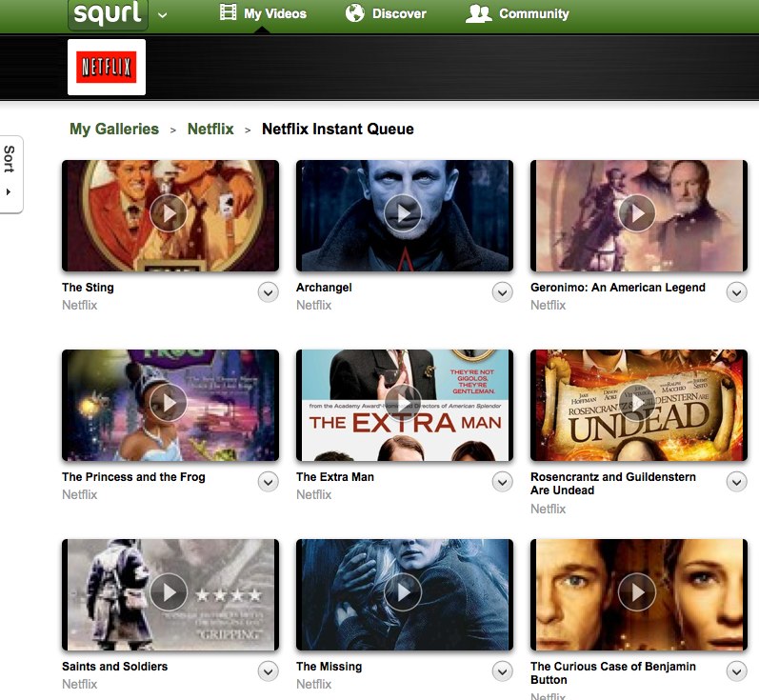759x700 pixels.
Task: Click Netflix label under The Missing
Action: (x=313, y=684)
